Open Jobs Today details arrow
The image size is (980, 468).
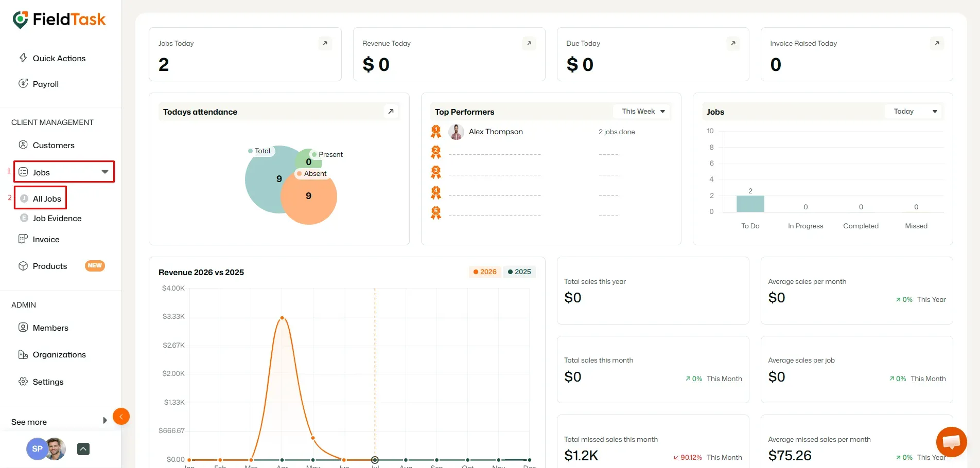[x=325, y=43]
